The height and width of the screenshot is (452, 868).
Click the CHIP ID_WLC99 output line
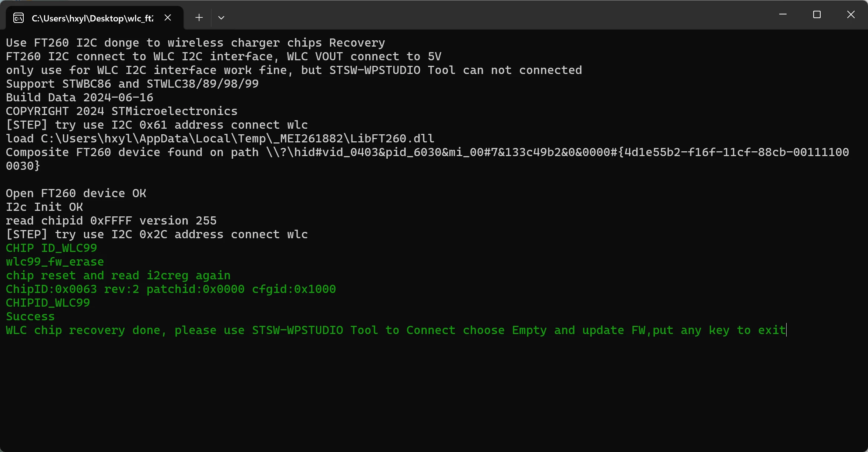[51, 248]
